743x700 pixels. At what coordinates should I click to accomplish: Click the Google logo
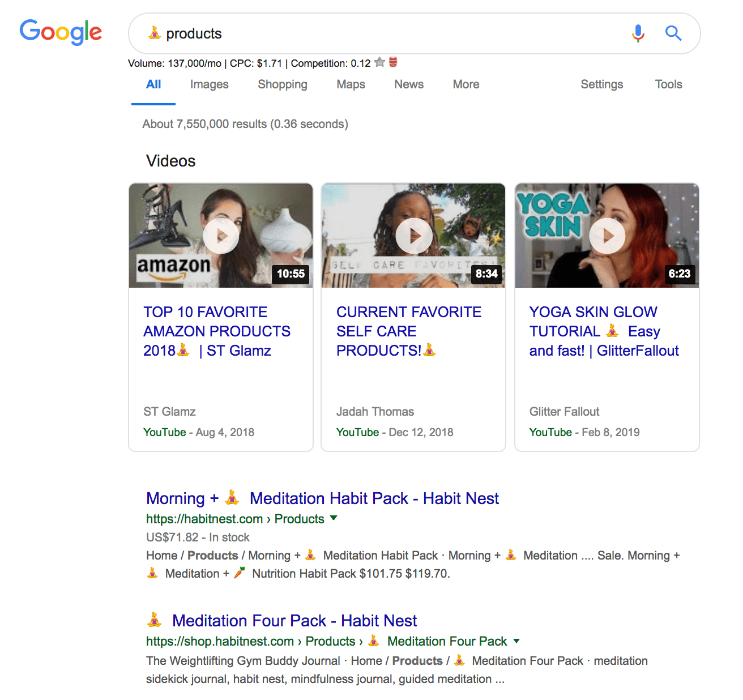(61, 32)
